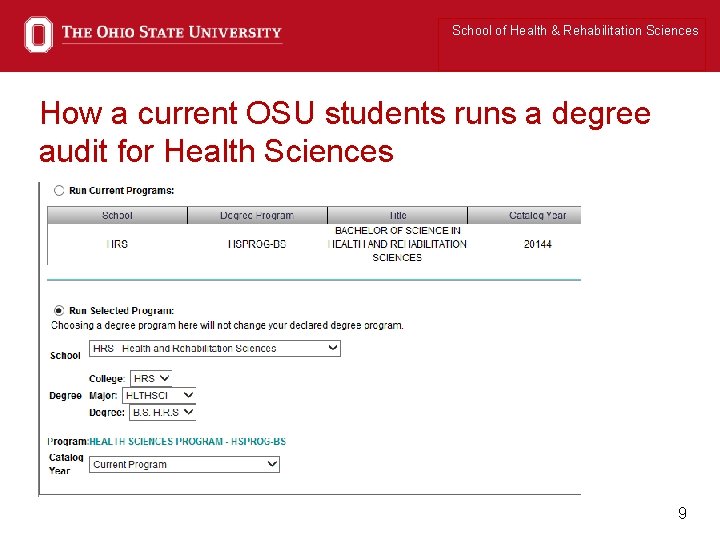Open the Degree dropdown showing B.S. H.R.S
Screen dimensions: 720x540
[163, 412]
